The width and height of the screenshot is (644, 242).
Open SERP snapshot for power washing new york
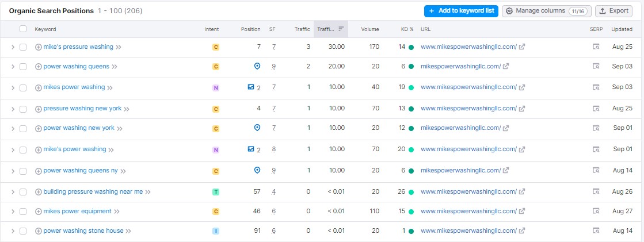tap(596, 128)
